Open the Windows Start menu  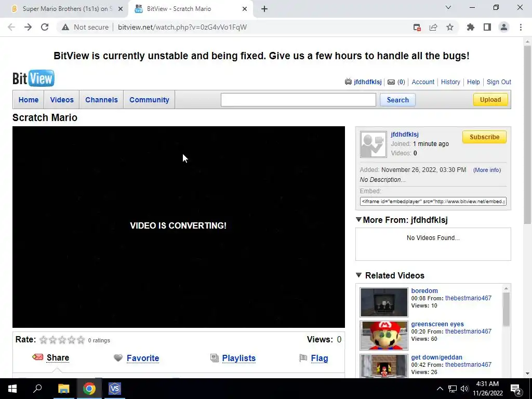pos(12,389)
